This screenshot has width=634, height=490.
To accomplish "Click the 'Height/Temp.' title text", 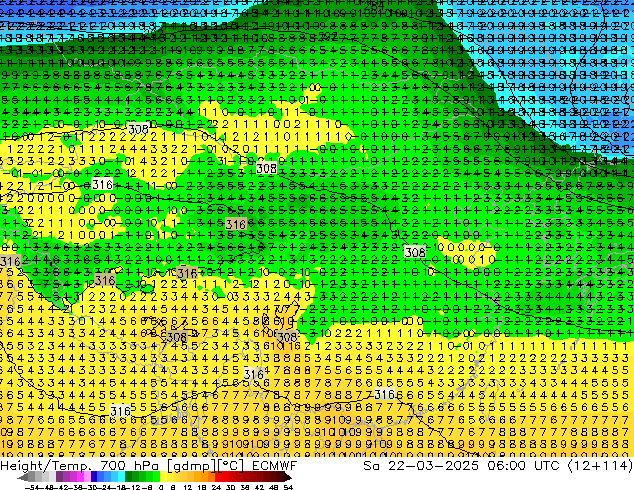I will click(48, 466).
